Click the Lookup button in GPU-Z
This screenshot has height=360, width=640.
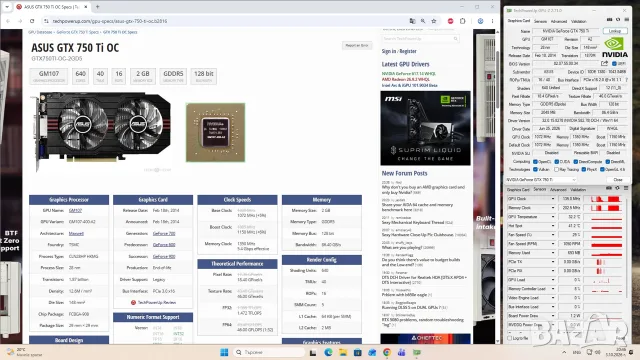[x=615, y=31]
